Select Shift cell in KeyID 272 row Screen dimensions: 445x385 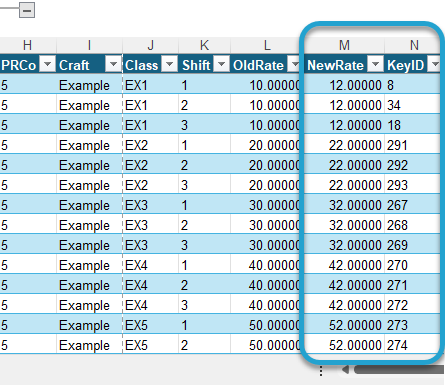204,304
